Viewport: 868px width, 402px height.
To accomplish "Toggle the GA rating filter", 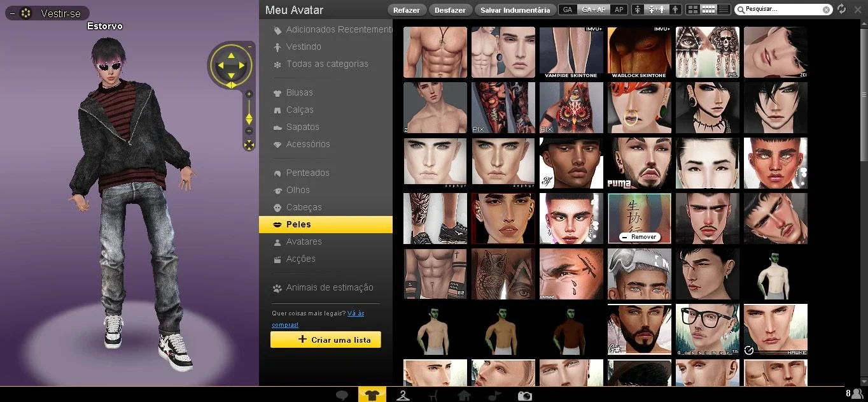I will 568,10.
